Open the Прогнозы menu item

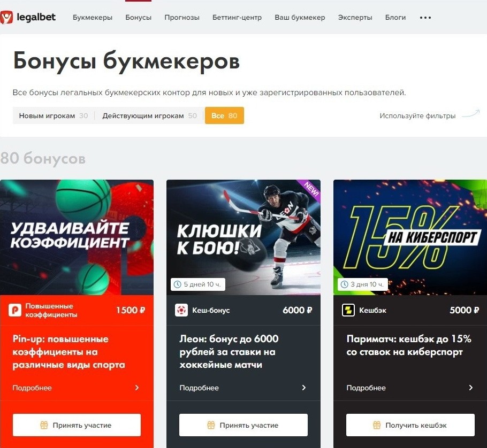[x=182, y=17]
